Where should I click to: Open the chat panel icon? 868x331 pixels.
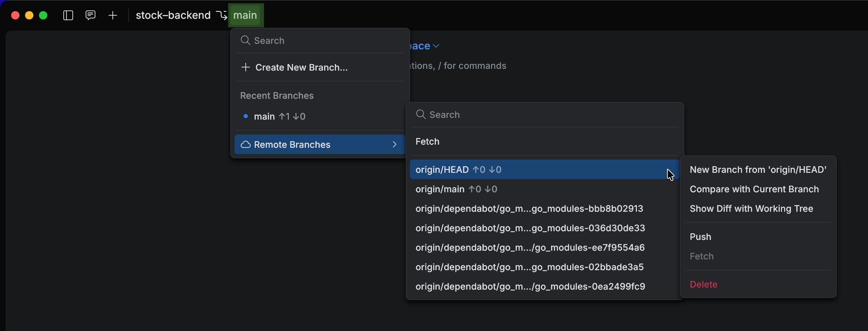[x=90, y=15]
